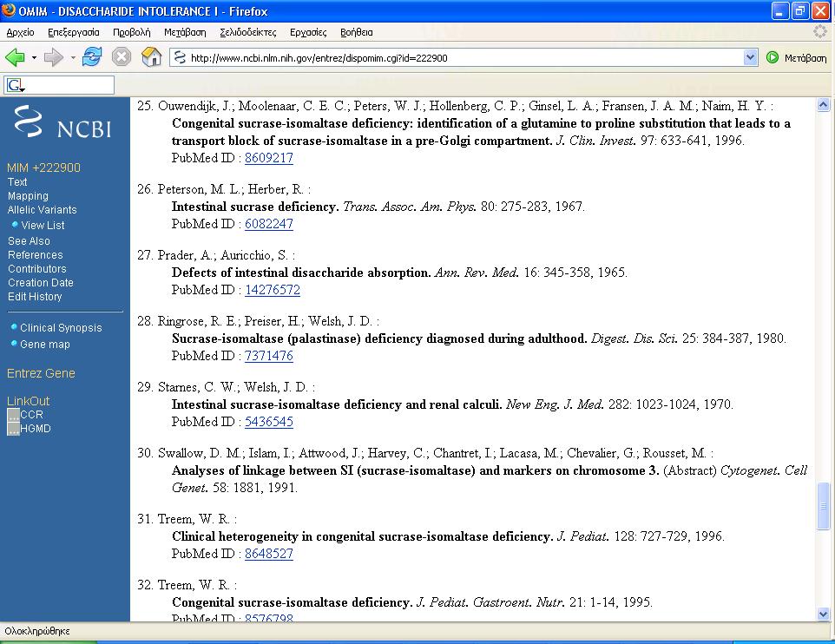Image resolution: width=835 pixels, height=644 pixels.
Task: Click the NCBI logo in sidebar
Action: 62,122
